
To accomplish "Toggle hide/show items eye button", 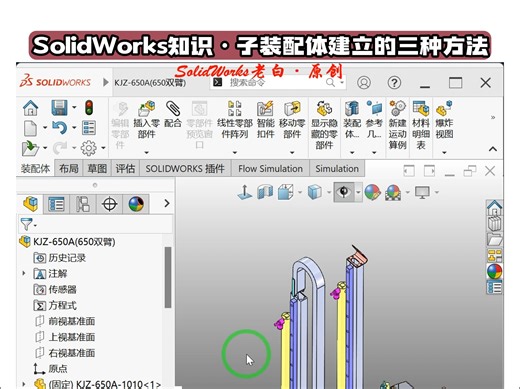I will [x=344, y=192].
